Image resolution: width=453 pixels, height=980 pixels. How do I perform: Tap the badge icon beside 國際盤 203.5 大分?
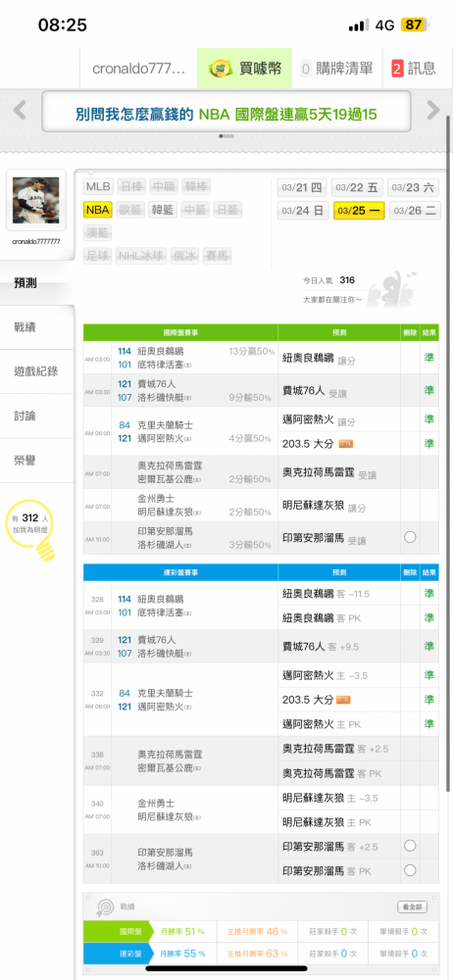pyautogui.click(x=345, y=444)
